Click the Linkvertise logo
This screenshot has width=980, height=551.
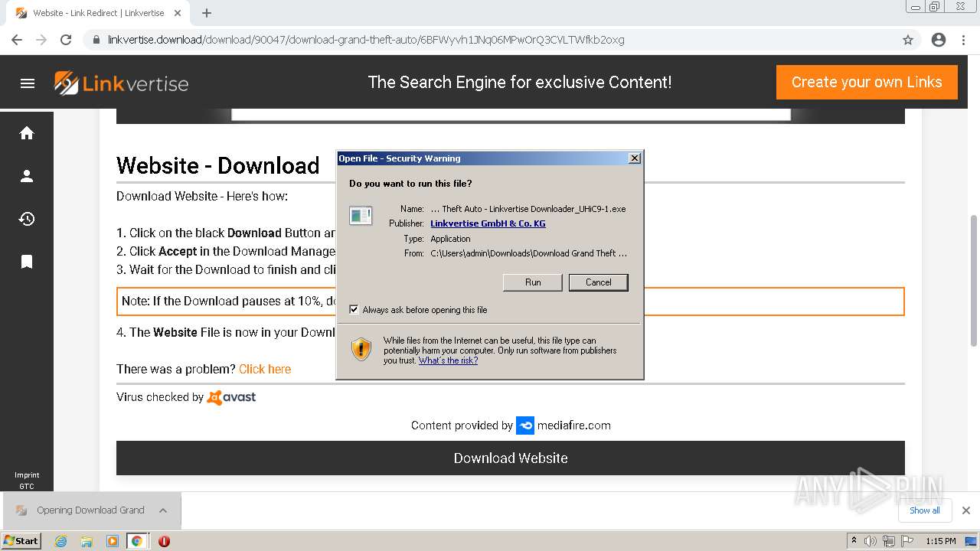[x=121, y=83]
